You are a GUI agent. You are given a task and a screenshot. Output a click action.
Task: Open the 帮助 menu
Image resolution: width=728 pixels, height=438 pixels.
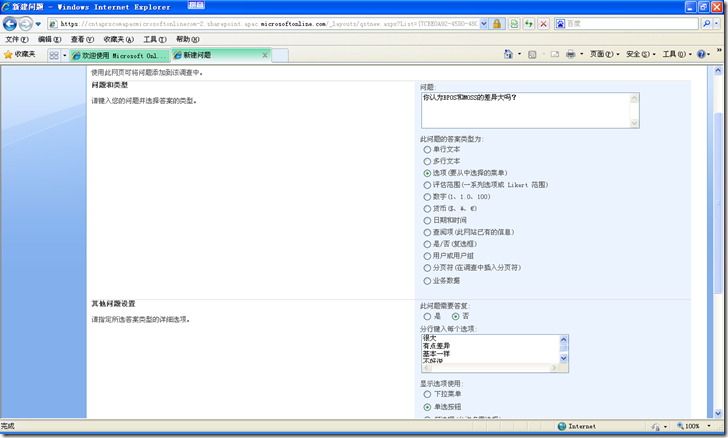coord(188,39)
